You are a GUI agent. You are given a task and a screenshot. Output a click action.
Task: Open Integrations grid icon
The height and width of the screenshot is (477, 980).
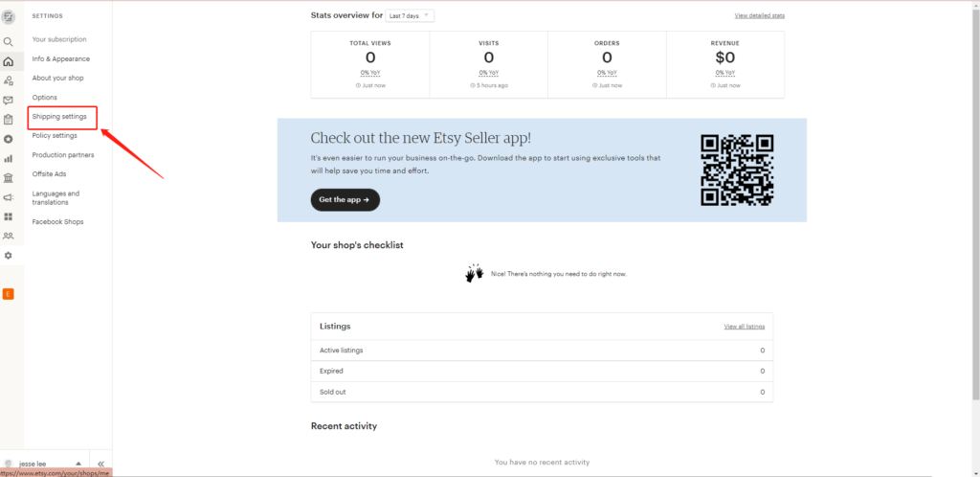click(x=8, y=216)
